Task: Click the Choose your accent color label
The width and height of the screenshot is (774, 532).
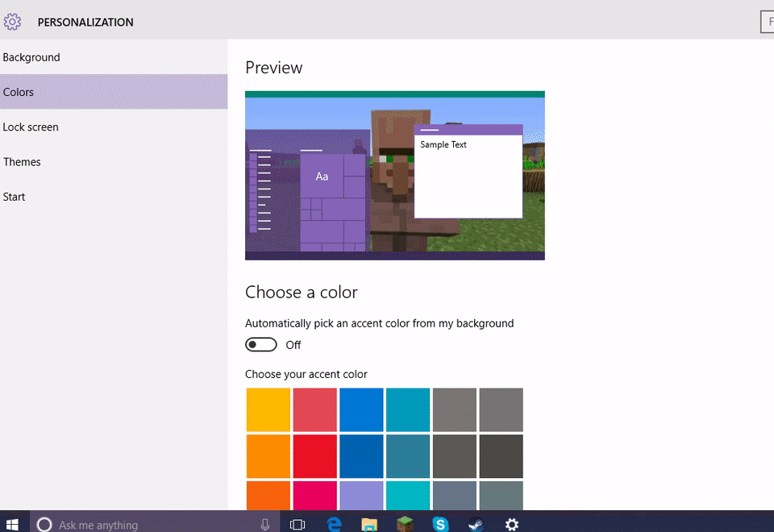Action: [306, 374]
